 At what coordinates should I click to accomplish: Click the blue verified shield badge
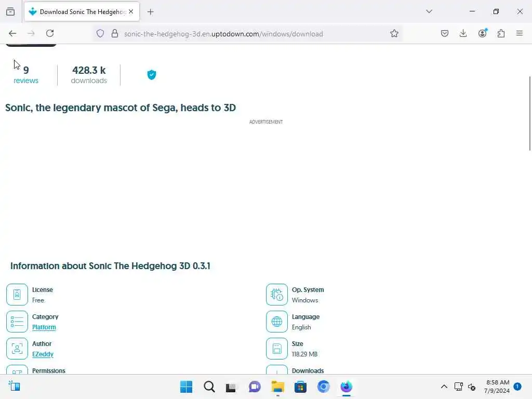(152, 75)
